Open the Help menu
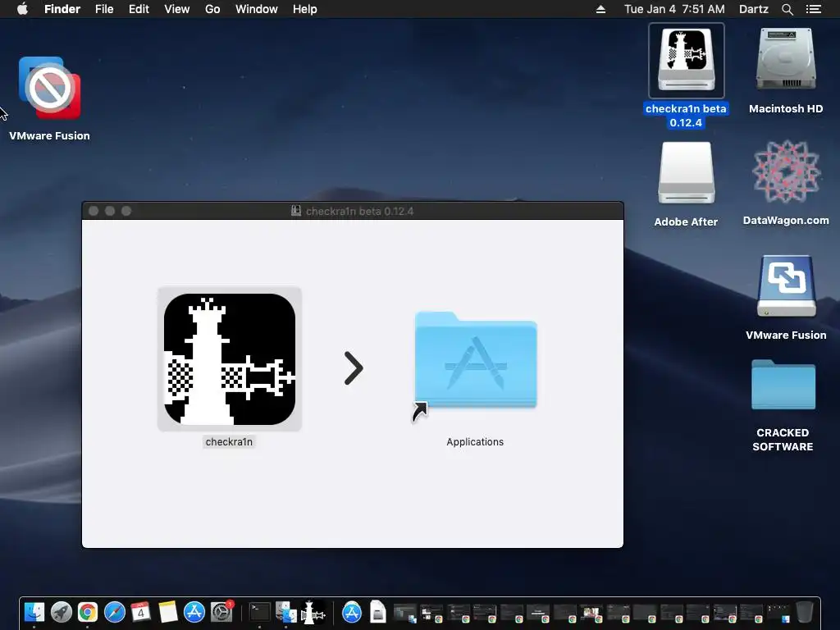Viewport: 840px width, 630px height. (x=305, y=9)
